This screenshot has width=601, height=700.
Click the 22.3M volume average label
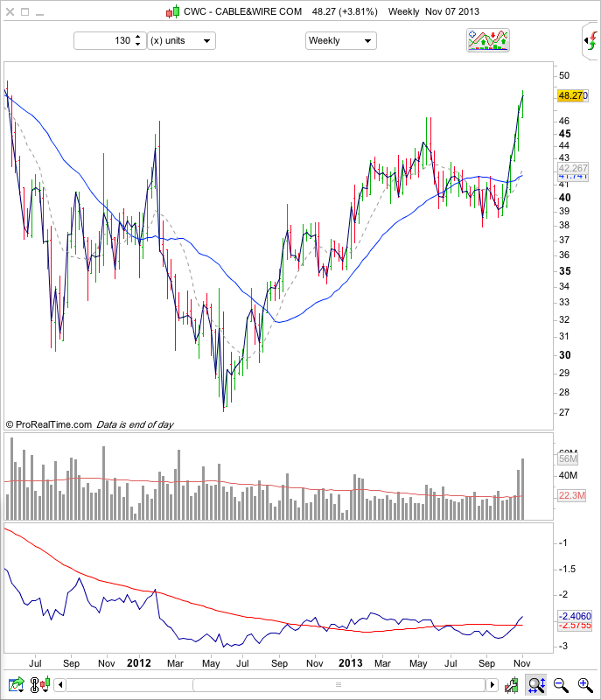[x=571, y=495]
